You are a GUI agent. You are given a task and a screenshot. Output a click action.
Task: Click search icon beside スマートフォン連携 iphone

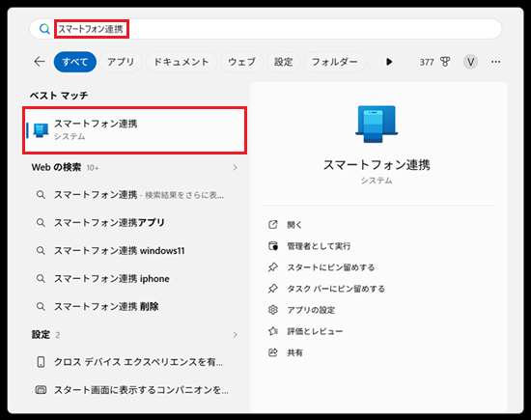(x=41, y=278)
